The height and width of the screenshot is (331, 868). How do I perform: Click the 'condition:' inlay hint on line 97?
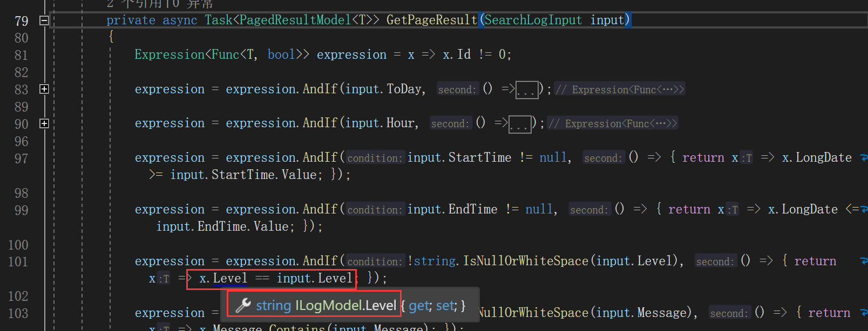click(x=375, y=158)
